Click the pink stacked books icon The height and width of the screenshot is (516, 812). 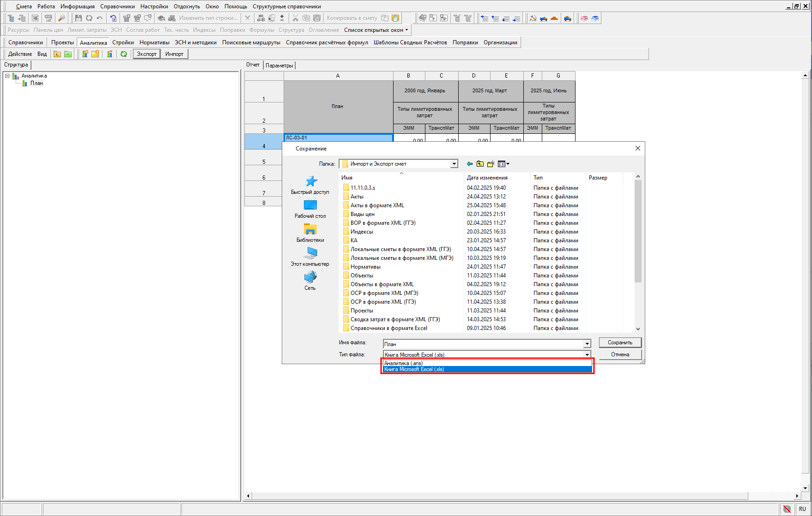point(584,18)
